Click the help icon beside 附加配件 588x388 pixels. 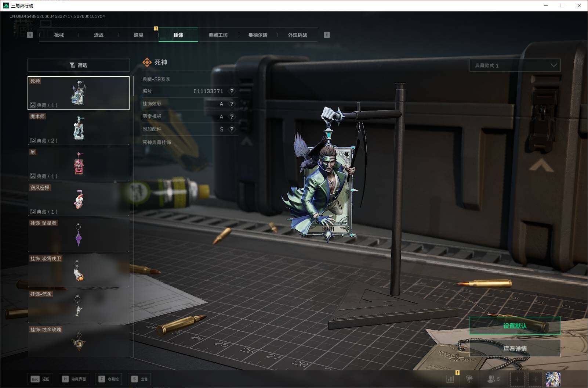[232, 129]
